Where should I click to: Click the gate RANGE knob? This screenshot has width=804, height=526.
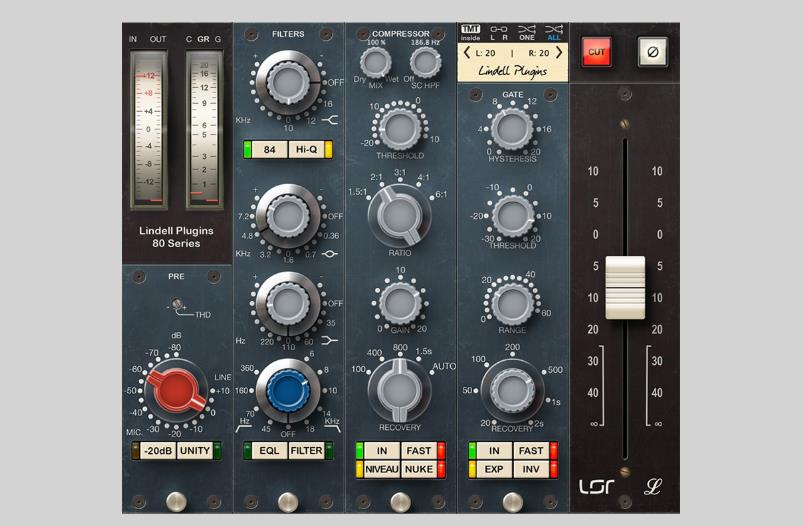point(512,303)
